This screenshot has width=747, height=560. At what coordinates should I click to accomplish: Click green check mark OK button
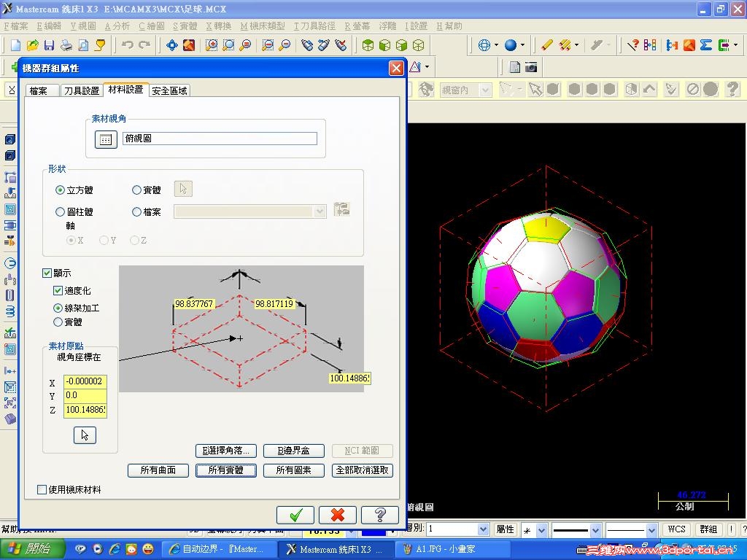click(295, 515)
